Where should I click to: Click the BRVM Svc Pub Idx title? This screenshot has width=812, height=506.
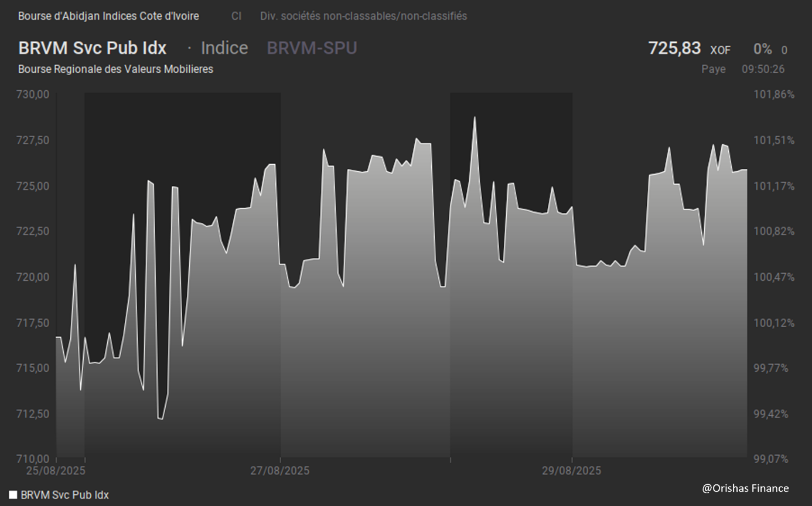[x=93, y=48]
